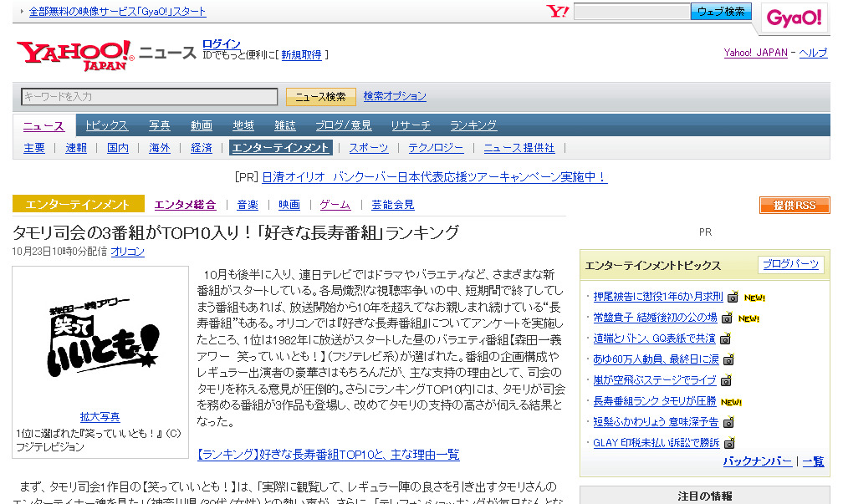Viewport: 843px width, 504px height.
Task: Select the 写真 tab
Action: tap(159, 125)
